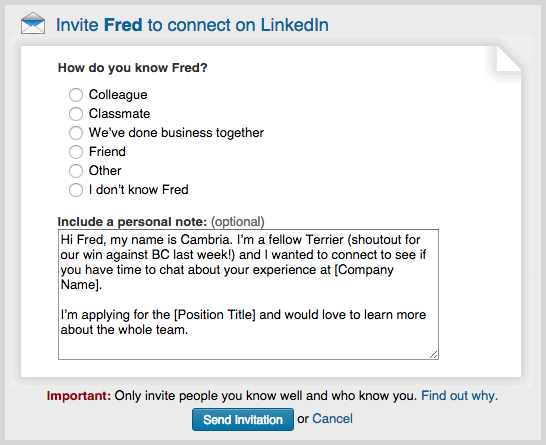Click the Send Invitation button
Image resolution: width=546 pixels, height=445 pixels.
point(243,420)
